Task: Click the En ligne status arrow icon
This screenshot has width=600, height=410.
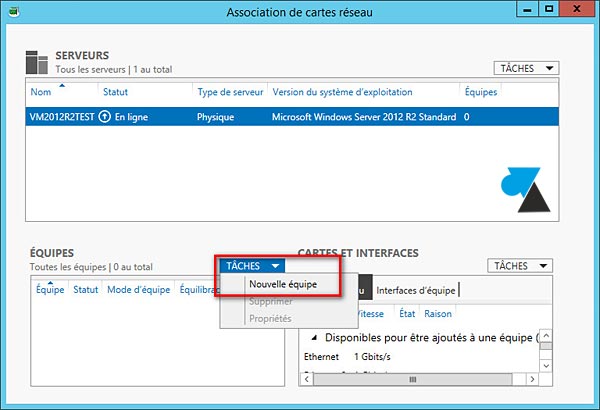Action: coord(104,117)
